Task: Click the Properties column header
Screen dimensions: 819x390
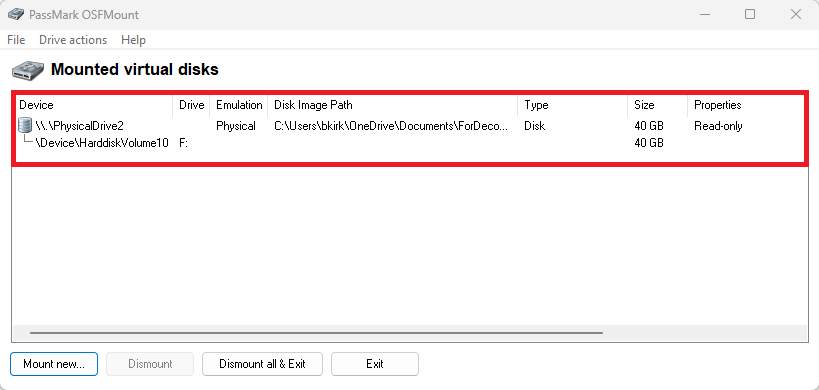Action: point(746,105)
